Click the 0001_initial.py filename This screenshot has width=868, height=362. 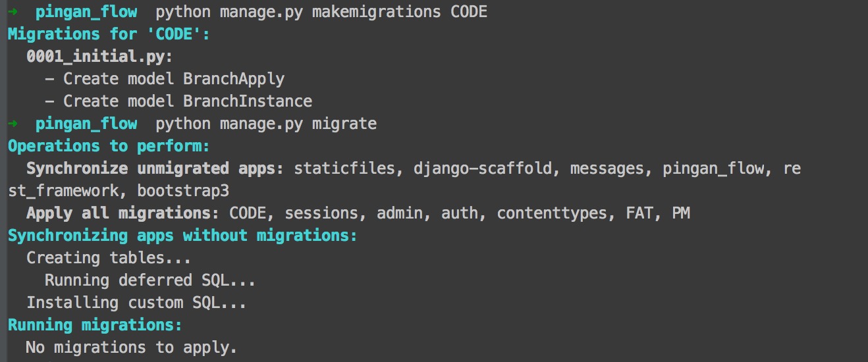click(99, 57)
